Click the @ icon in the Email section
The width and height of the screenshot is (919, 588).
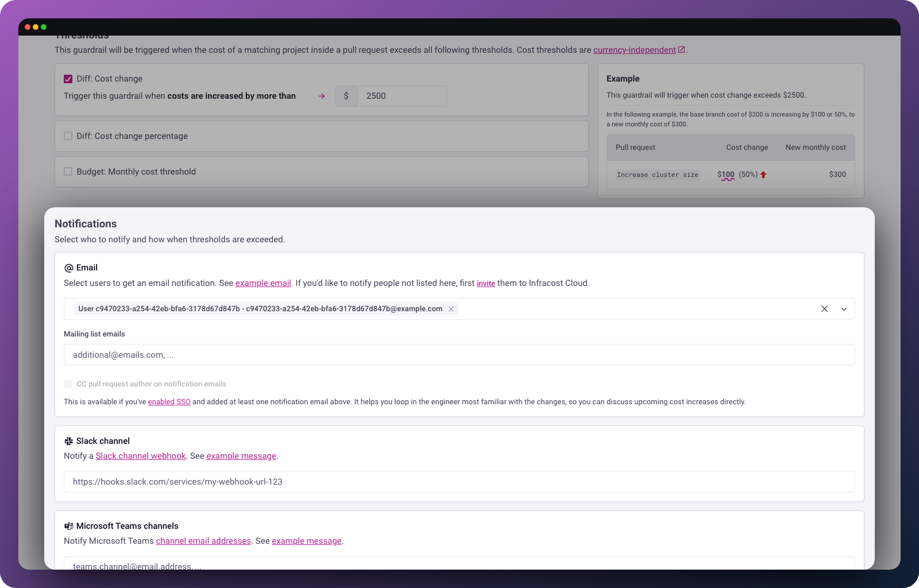(x=68, y=268)
